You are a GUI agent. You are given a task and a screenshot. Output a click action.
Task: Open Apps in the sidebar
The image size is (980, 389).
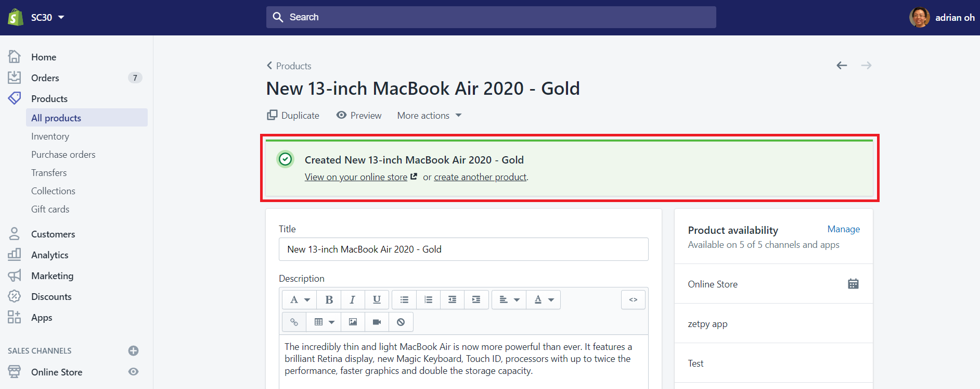(x=42, y=317)
